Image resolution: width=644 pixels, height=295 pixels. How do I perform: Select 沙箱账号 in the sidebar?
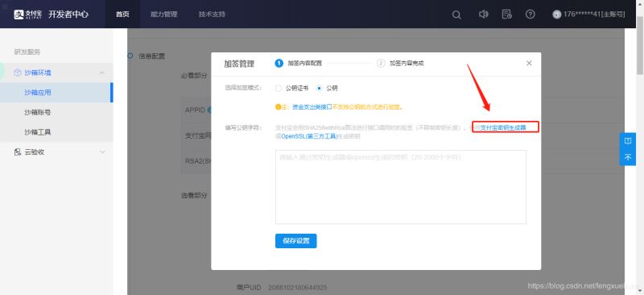[56, 112]
